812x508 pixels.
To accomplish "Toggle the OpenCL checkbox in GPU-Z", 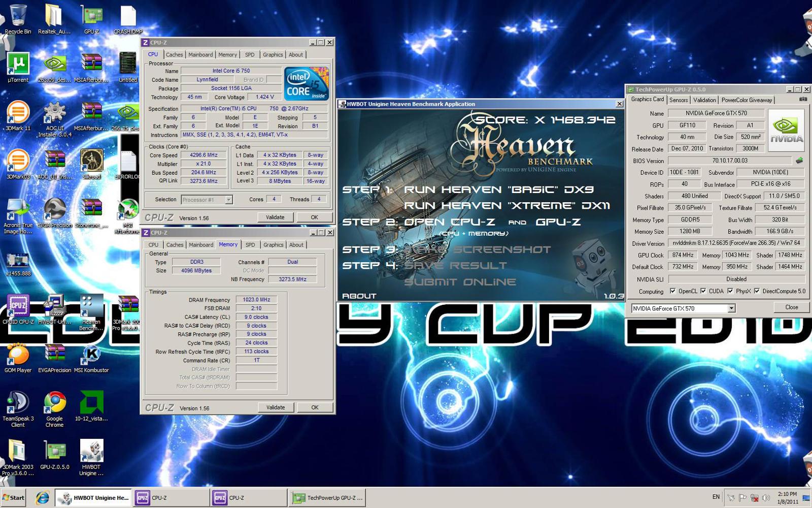I will pyautogui.click(x=672, y=291).
